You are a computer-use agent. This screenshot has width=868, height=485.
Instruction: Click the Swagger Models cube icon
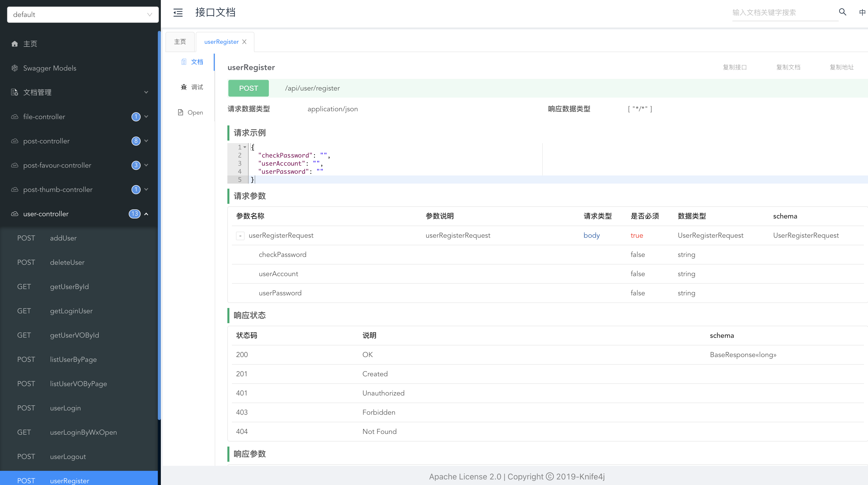14,68
